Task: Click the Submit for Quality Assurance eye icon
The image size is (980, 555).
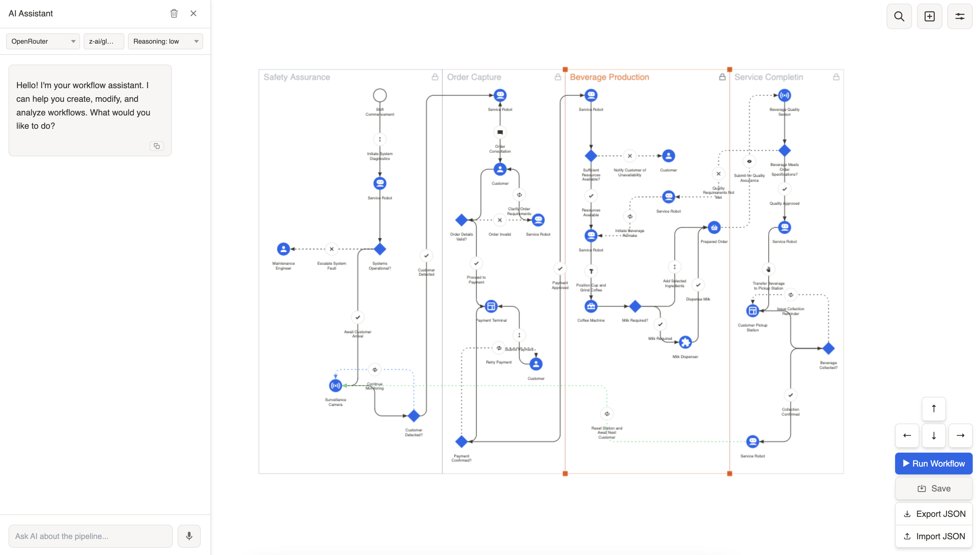Action: [x=749, y=161]
